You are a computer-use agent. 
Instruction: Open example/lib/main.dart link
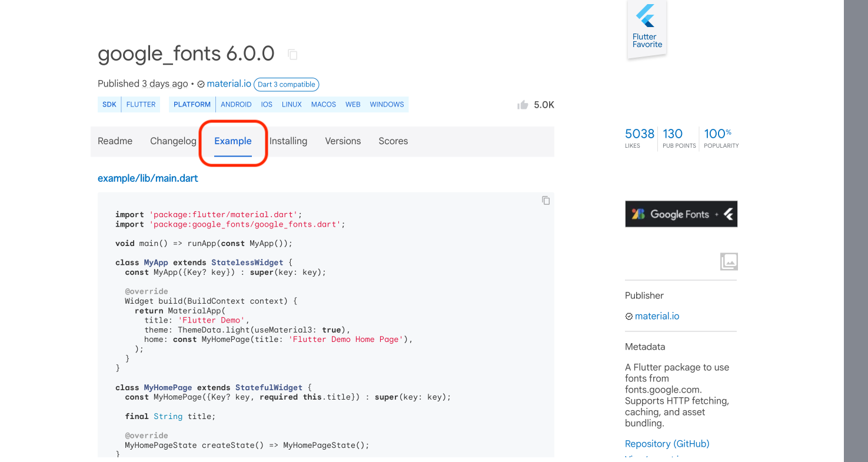[x=148, y=178]
